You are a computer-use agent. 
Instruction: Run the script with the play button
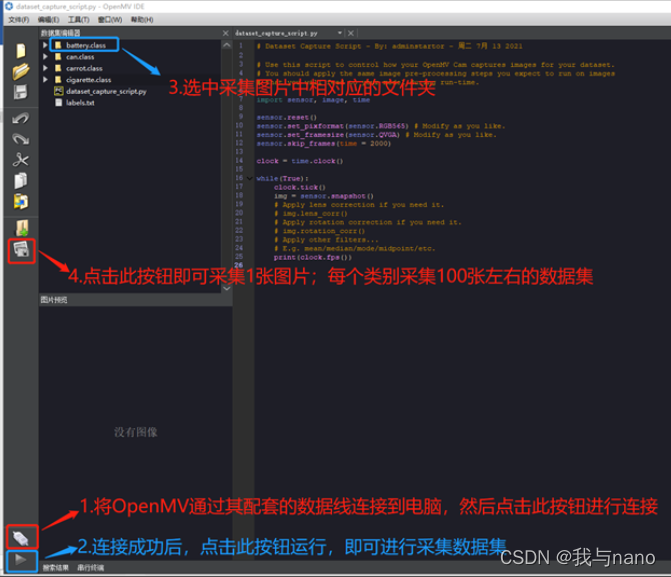pyautogui.click(x=21, y=560)
